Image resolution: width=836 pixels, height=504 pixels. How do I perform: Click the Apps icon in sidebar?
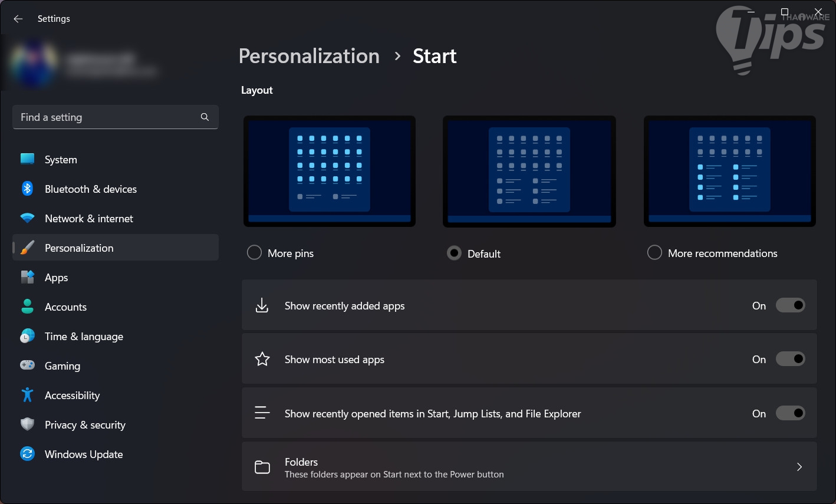tap(27, 277)
